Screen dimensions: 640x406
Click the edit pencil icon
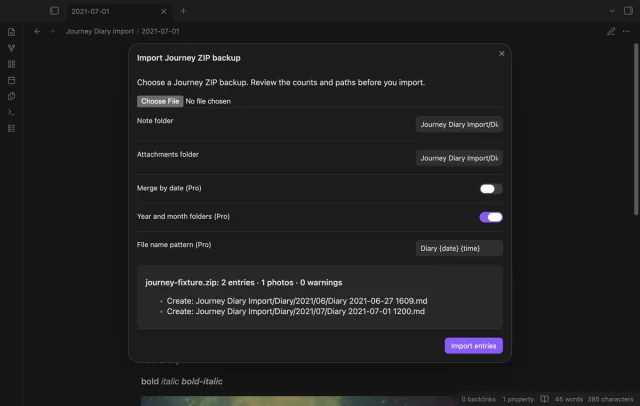pyautogui.click(x=611, y=31)
